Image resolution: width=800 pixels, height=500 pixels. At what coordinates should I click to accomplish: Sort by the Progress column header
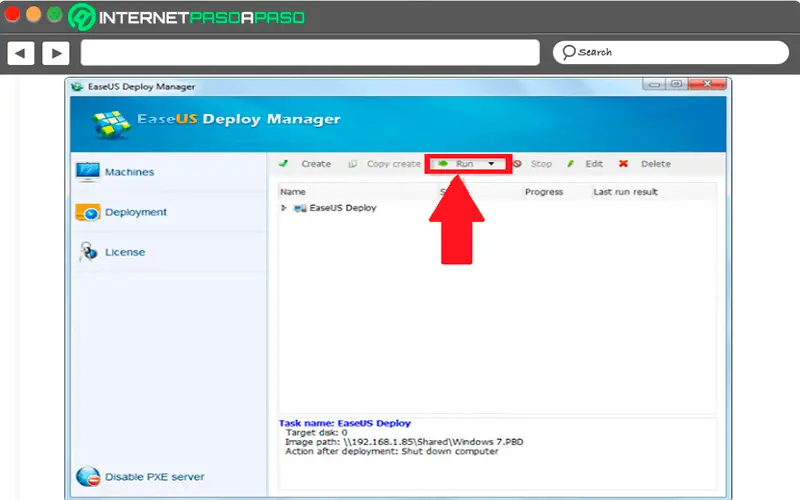(x=544, y=192)
